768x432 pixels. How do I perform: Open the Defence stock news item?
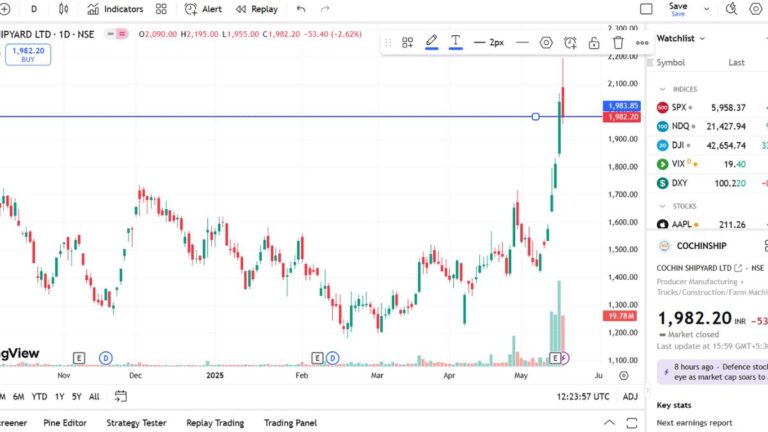tap(713, 372)
